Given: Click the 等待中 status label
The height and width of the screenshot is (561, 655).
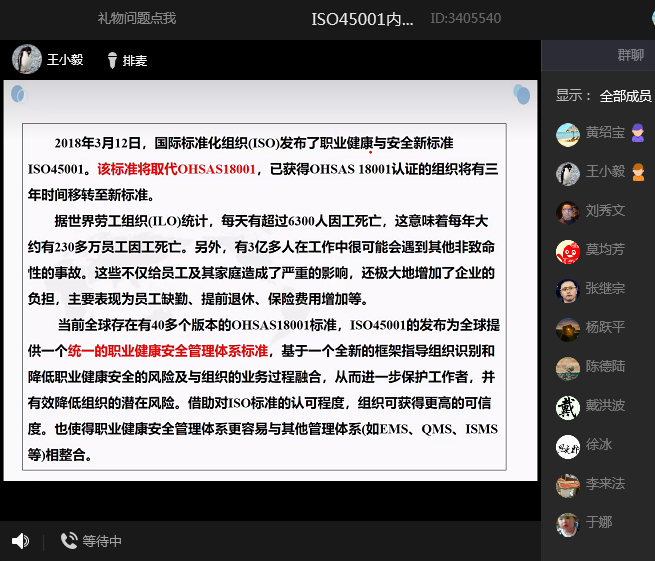Looking at the screenshot, I should click(102, 541).
